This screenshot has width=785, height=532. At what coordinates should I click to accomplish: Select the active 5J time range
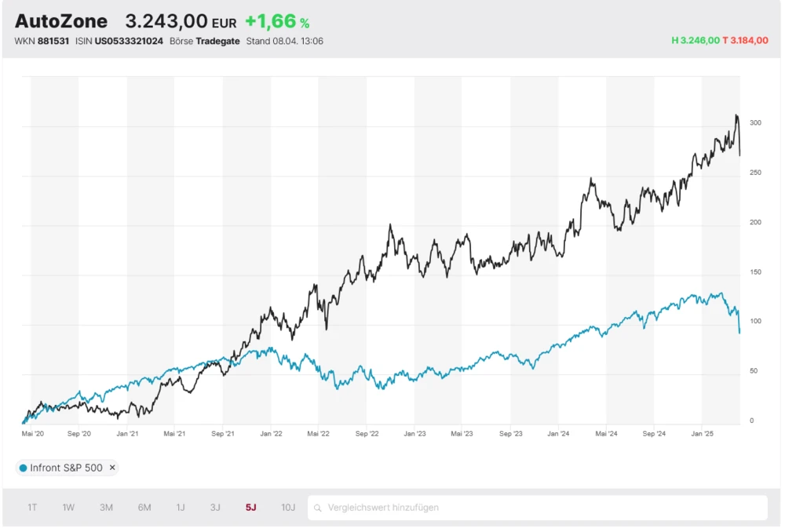pyautogui.click(x=251, y=508)
